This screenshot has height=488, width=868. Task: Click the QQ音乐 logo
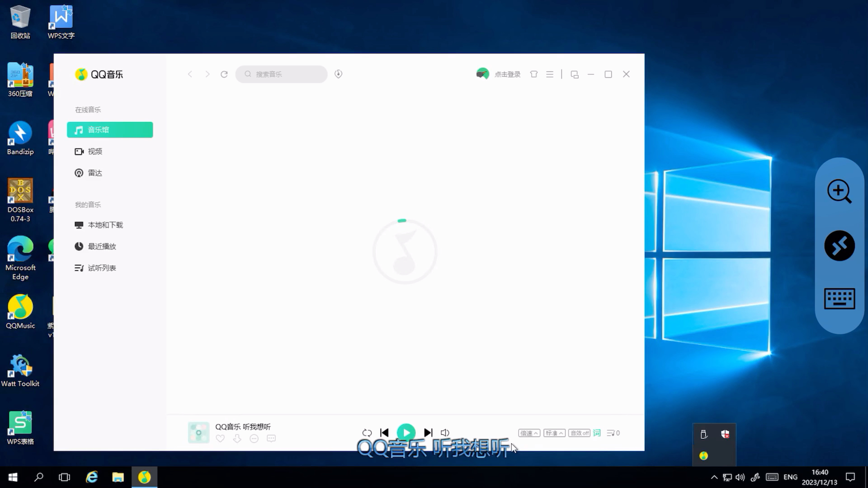coord(99,75)
